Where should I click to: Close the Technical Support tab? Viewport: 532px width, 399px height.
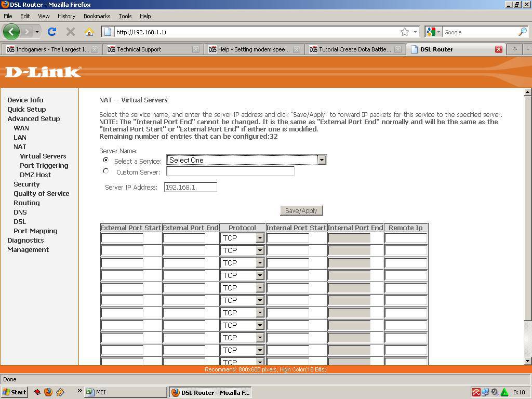click(x=196, y=49)
